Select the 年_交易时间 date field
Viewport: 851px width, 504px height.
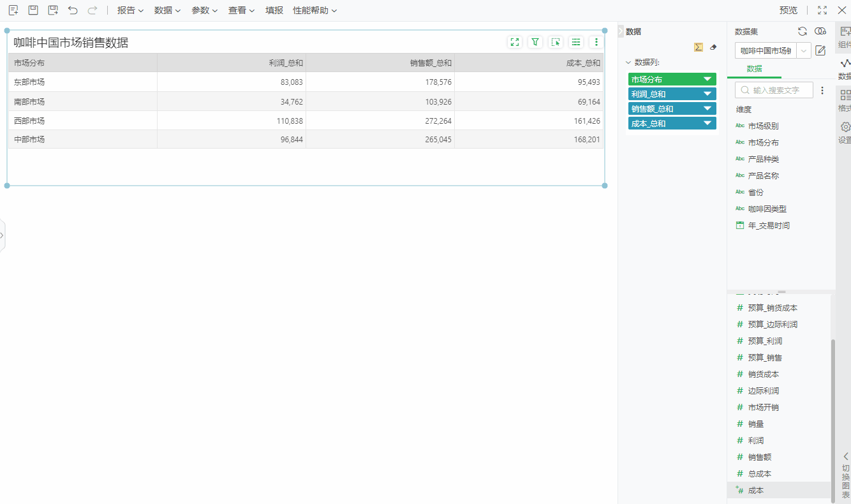769,225
